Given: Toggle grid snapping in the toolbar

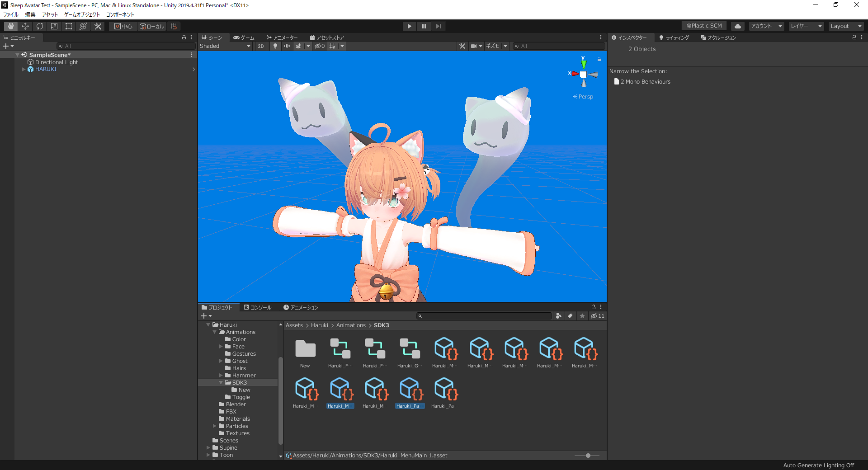Looking at the screenshot, I should coord(173,26).
